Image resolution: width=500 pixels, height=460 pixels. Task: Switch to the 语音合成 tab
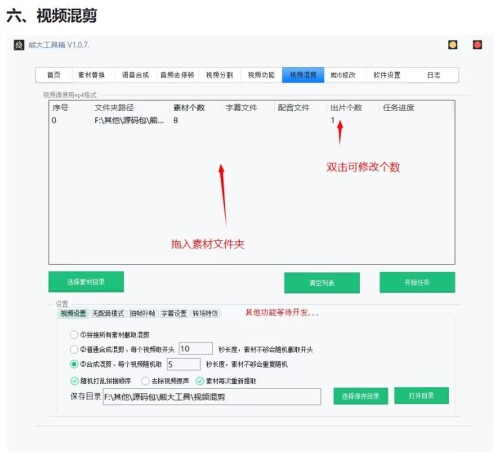135,75
